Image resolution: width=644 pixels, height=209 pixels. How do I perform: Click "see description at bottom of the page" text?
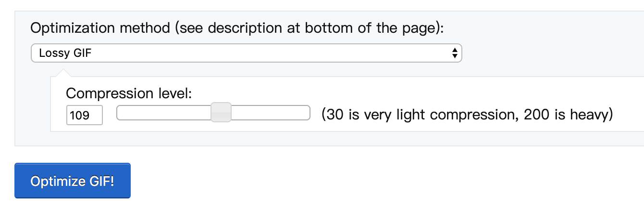tap(307, 28)
